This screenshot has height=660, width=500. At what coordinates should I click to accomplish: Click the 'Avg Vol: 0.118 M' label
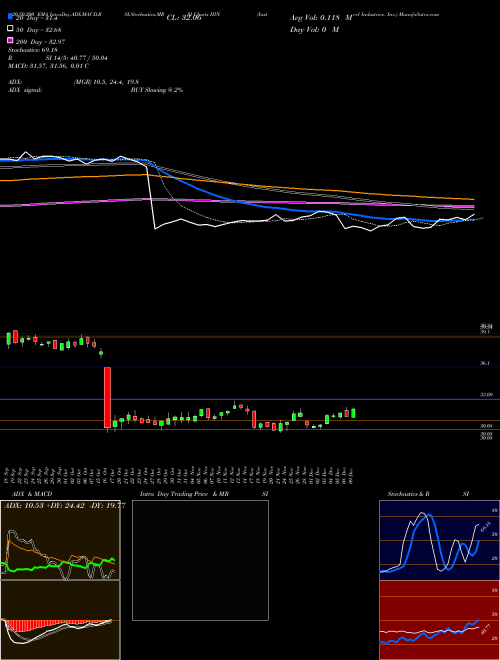click(321, 18)
